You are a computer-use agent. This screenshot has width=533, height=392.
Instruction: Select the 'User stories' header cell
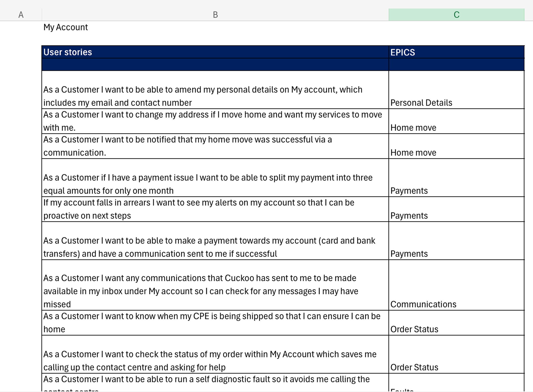[x=68, y=52]
